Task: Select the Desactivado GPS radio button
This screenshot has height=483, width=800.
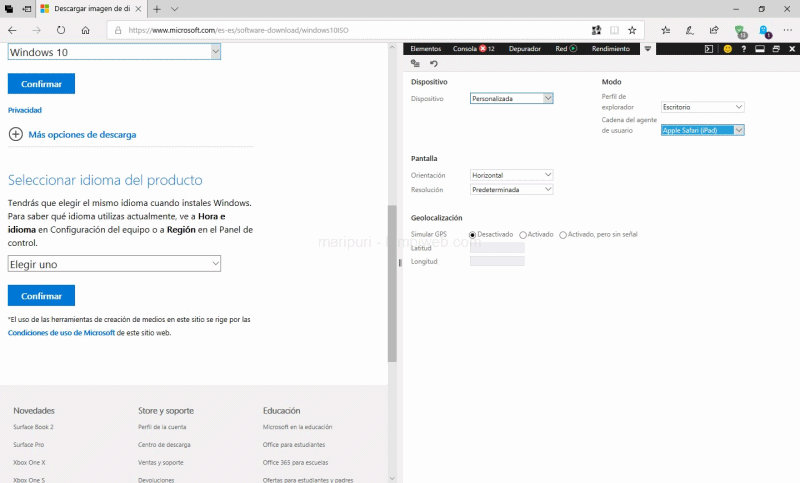Action: pos(472,235)
